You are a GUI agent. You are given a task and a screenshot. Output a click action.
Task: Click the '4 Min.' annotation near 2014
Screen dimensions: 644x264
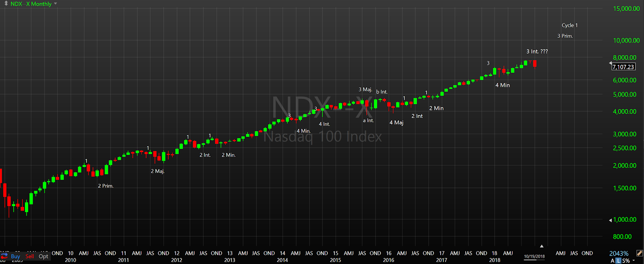[303, 131]
